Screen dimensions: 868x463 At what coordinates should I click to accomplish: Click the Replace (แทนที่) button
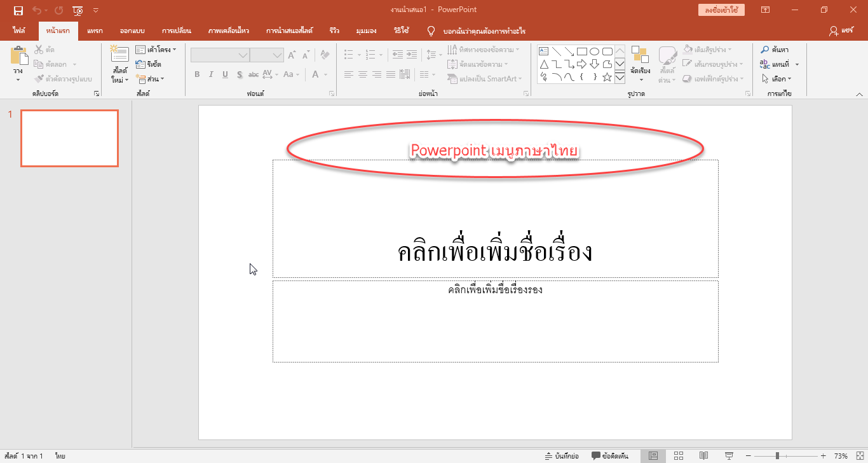[779, 64]
